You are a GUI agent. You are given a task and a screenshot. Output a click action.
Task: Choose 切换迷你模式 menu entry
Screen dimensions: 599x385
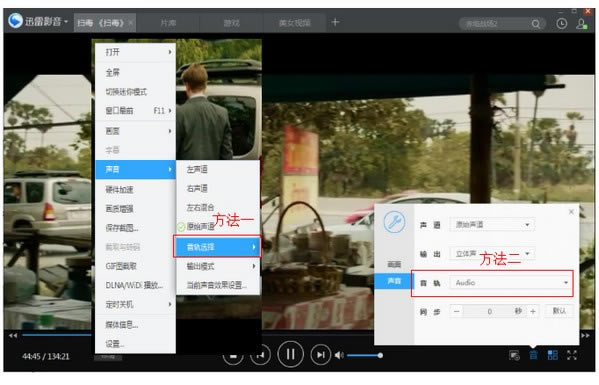click(135, 92)
